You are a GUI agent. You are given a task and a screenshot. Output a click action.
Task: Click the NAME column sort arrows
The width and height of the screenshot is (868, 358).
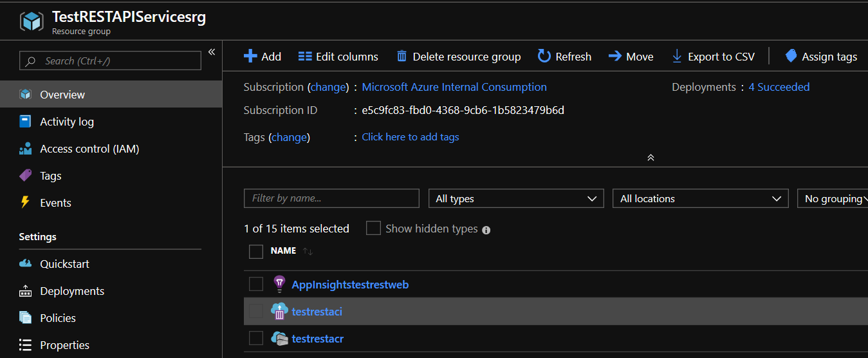pos(308,251)
